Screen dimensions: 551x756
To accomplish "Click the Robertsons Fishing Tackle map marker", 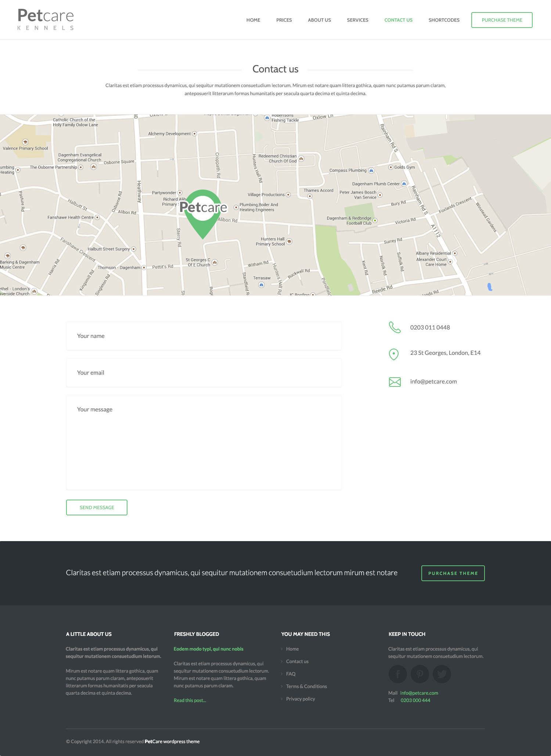I will coord(267,118).
